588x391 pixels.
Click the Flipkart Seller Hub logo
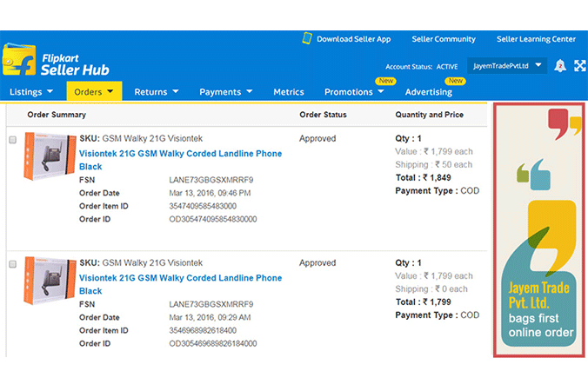pyautogui.click(x=57, y=61)
